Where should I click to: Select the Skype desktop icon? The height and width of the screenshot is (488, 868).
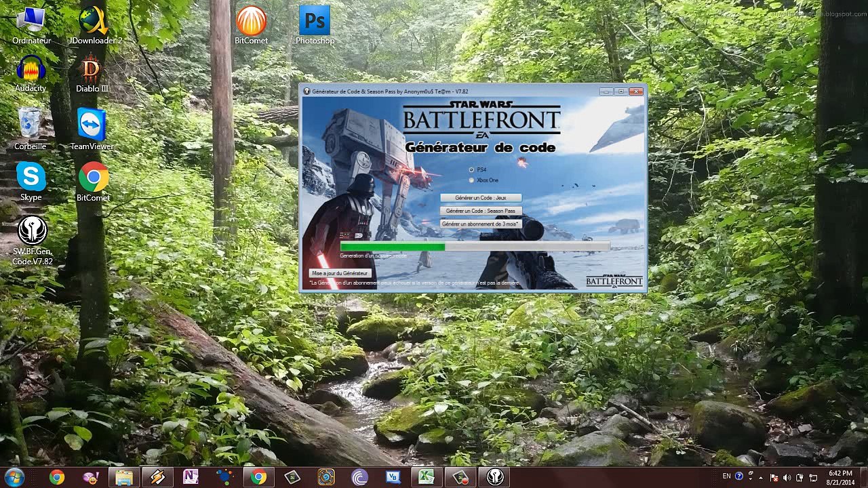tap(31, 182)
